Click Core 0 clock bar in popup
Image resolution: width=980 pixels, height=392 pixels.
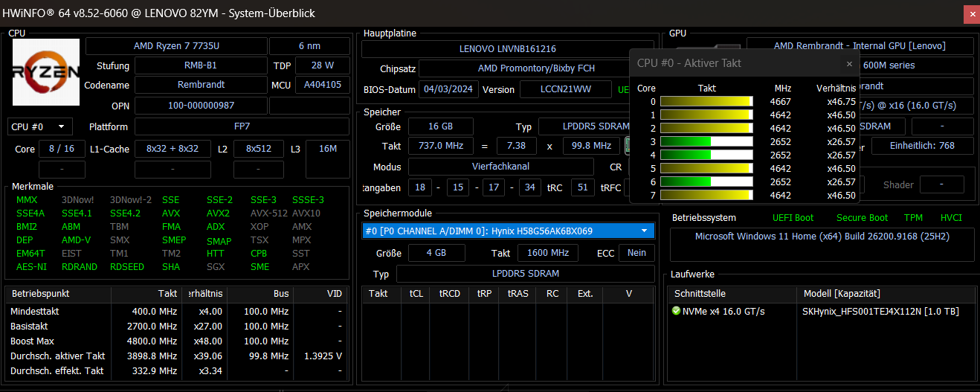pyautogui.click(x=706, y=102)
